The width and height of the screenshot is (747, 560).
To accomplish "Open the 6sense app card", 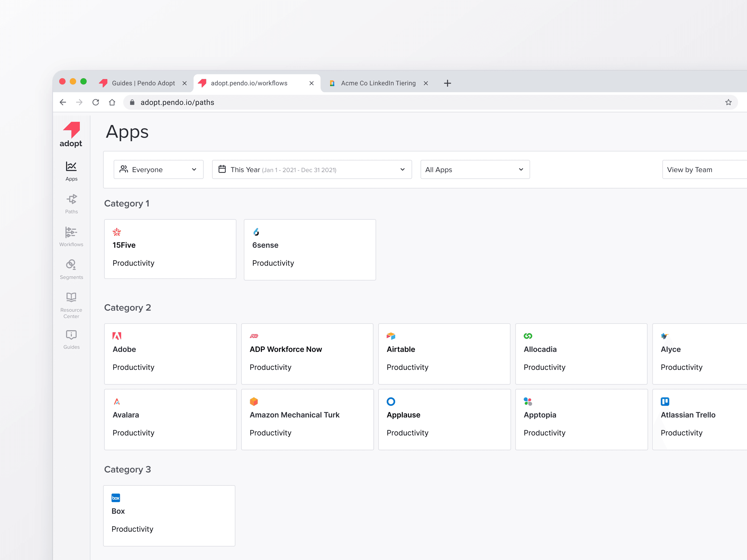I will pyautogui.click(x=310, y=250).
